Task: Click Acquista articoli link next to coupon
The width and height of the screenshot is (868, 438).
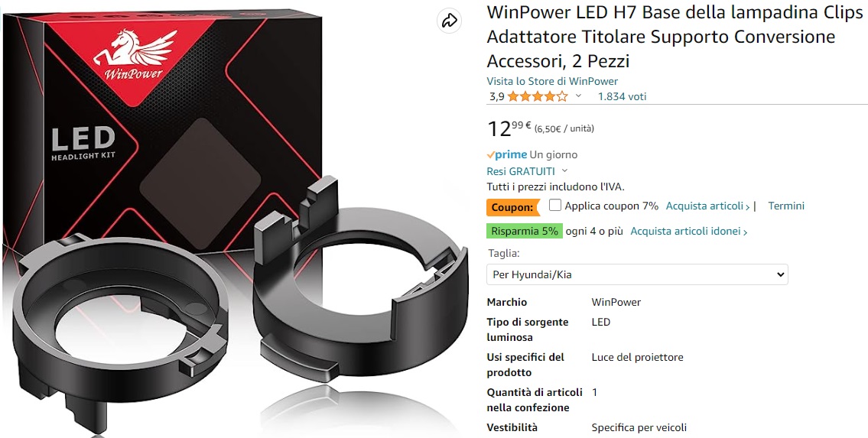Action: [x=707, y=206]
